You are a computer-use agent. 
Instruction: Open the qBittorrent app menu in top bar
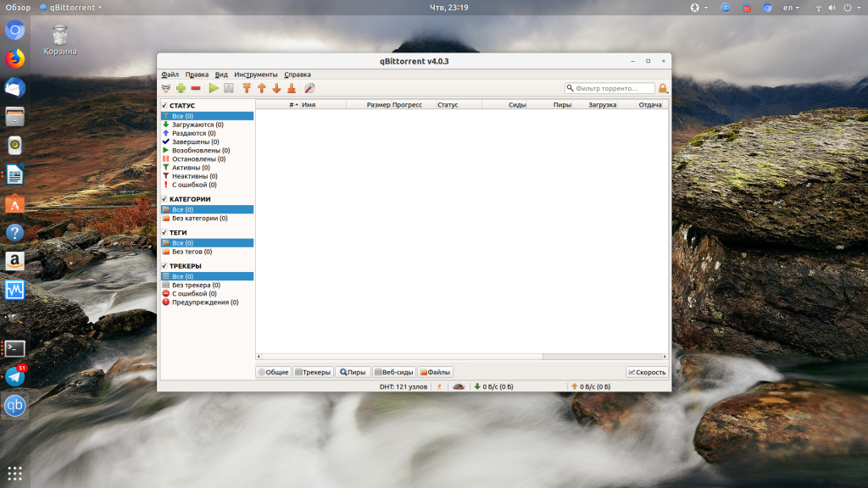point(70,8)
